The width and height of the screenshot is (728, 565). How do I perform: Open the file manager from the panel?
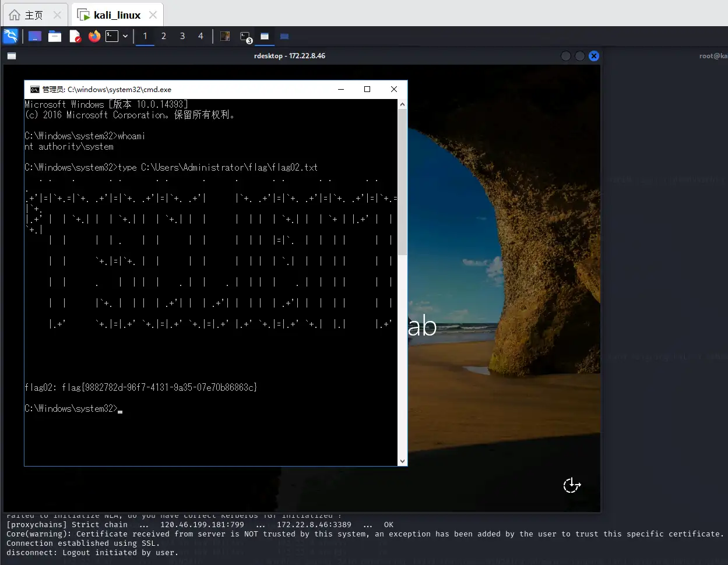(55, 36)
